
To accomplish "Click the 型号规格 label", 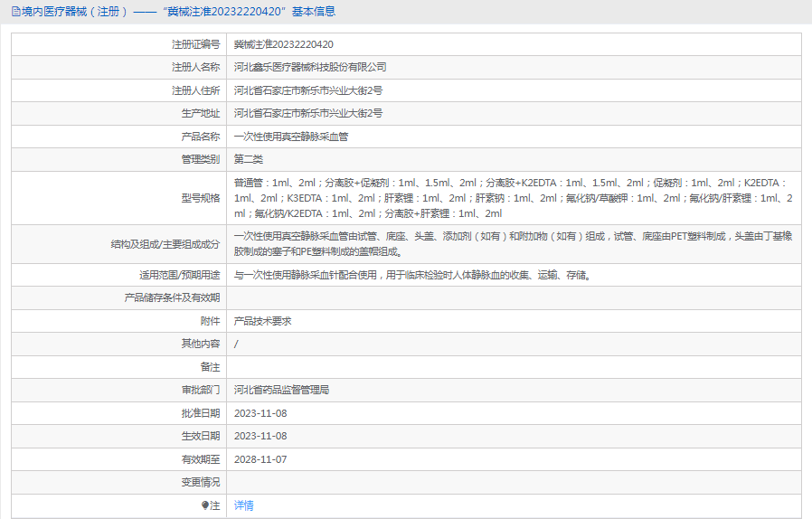I will [x=201, y=198].
